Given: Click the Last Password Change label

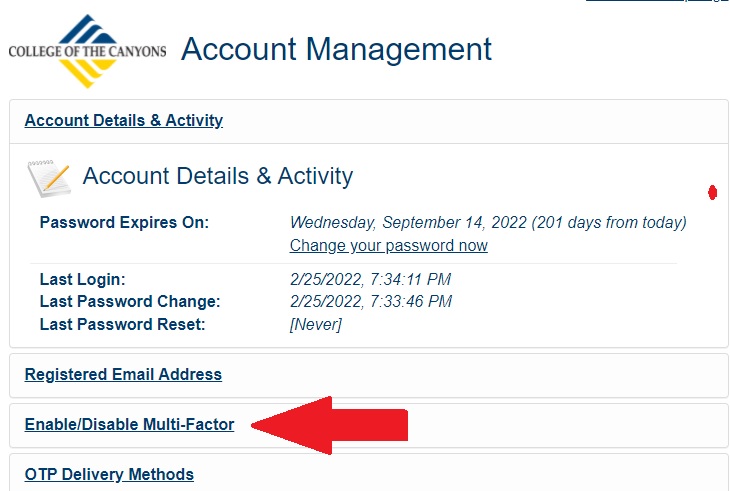Looking at the screenshot, I should click(x=129, y=301).
